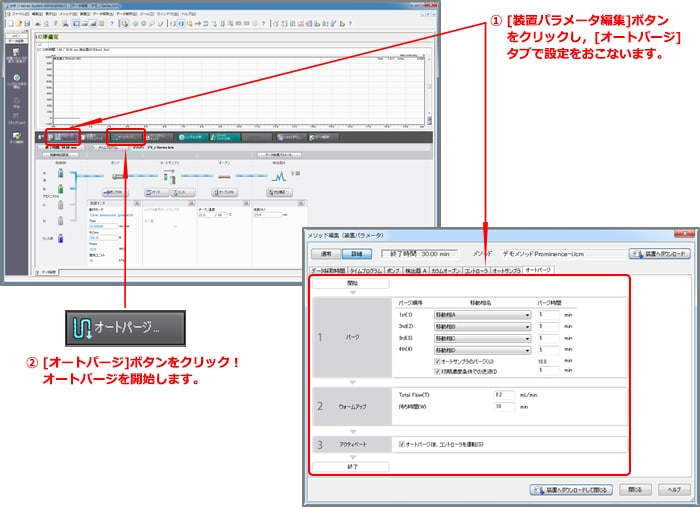Open the 4th purge mobile phase dropdown

[482, 350]
